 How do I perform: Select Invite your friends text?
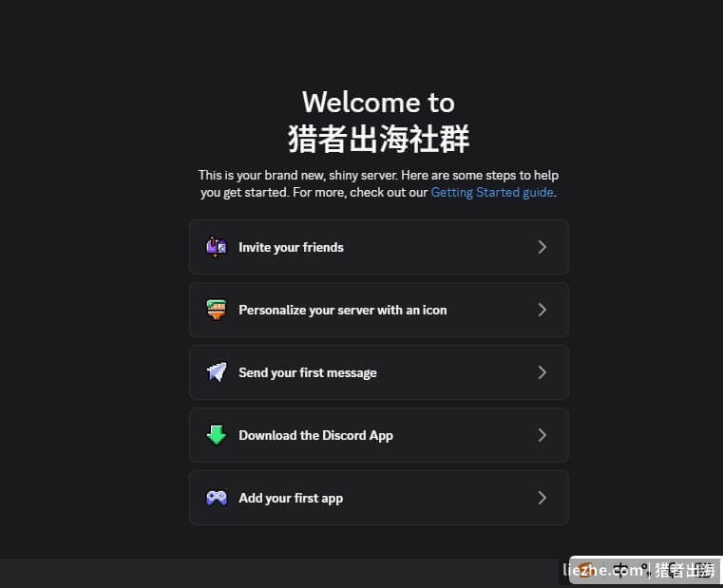(291, 248)
